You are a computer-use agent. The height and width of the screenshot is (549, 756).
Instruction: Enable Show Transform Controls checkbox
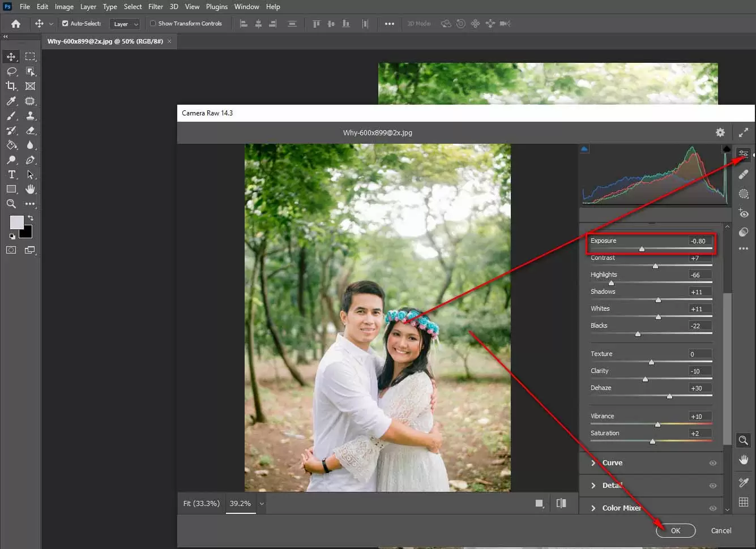[153, 24]
